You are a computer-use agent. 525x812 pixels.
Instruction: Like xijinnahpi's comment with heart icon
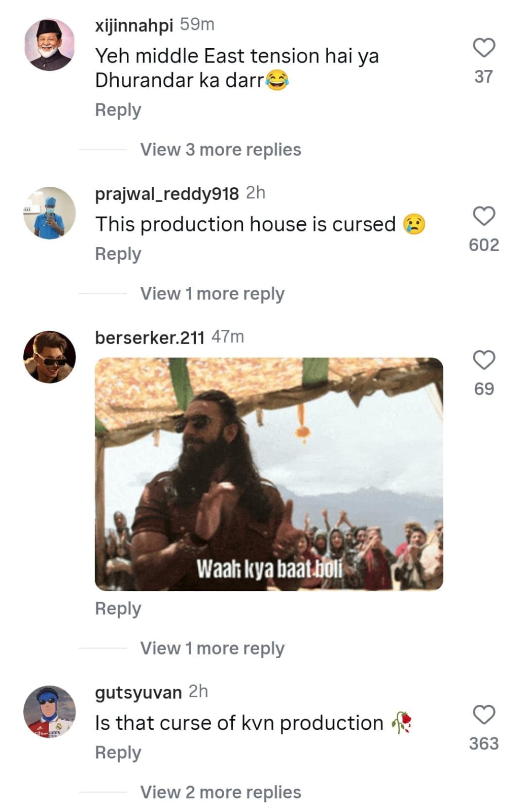pos(484,48)
